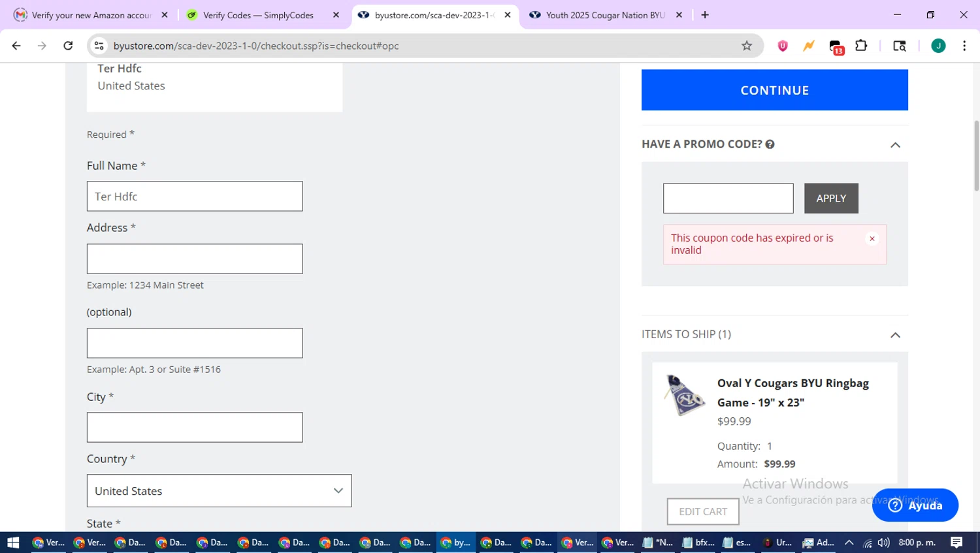Image resolution: width=980 pixels, height=553 pixels.
Task: Click the Ringbag game product thumbnail
Action: point(685,396)
